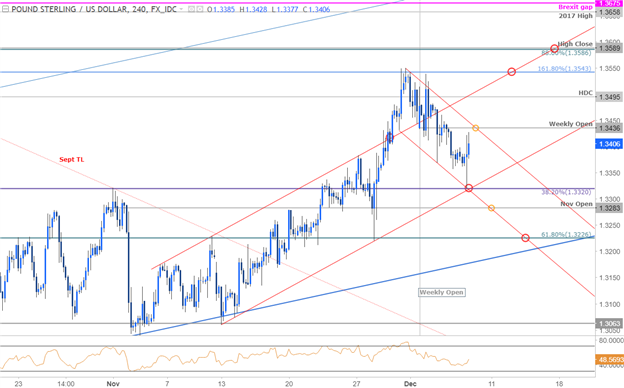624x388 pixels.
Task: Click the 20 date on time axis
Action: (289, 383)
